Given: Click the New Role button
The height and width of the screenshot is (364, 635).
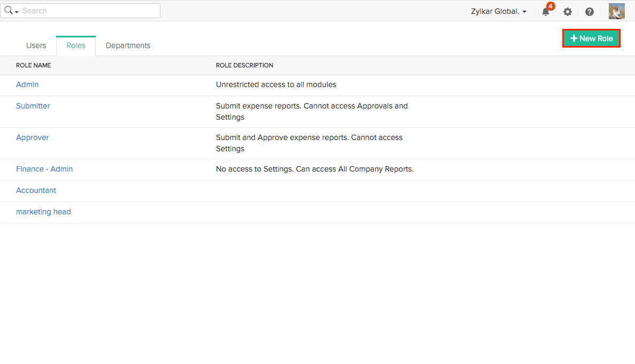Looking at the screenshot, I should pyautogui.click(x=591, y=38).
